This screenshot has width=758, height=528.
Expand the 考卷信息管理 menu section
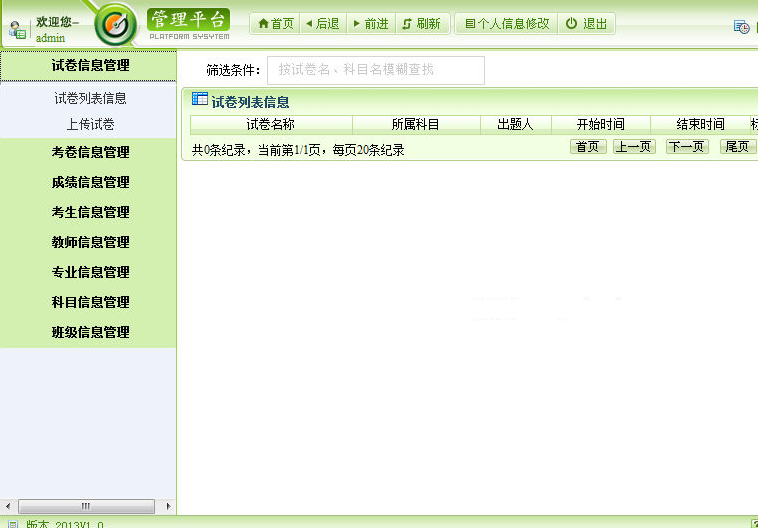coord(88,152)
